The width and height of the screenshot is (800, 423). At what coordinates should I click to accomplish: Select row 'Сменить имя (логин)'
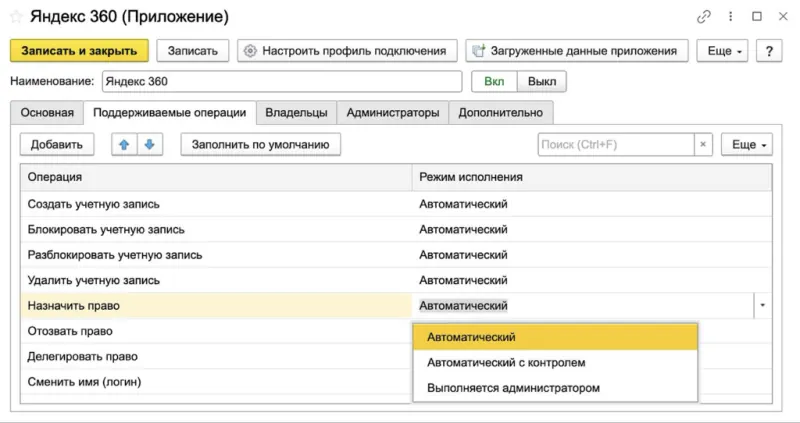[216, 382]
